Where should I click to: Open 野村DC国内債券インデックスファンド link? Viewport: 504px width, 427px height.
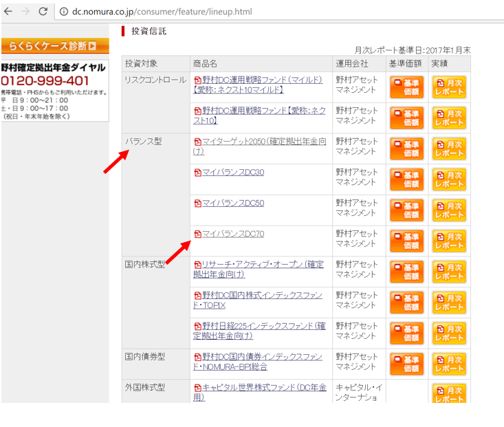[x=258, y=362]
